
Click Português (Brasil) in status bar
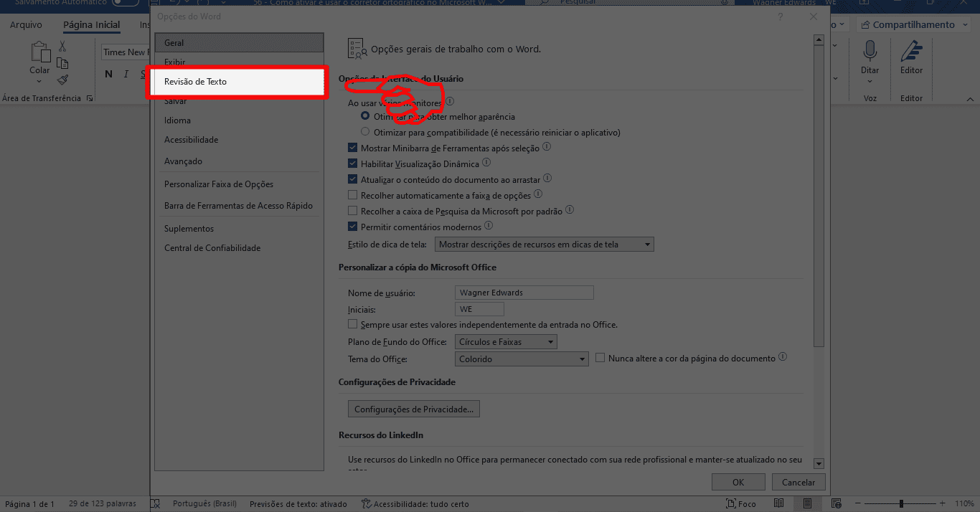click(204, 504)
